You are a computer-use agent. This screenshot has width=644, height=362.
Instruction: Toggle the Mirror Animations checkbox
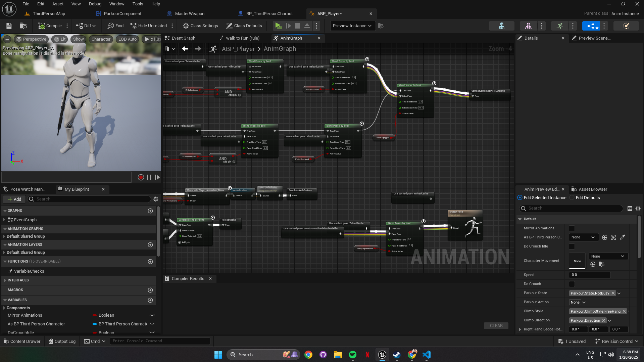572,228
